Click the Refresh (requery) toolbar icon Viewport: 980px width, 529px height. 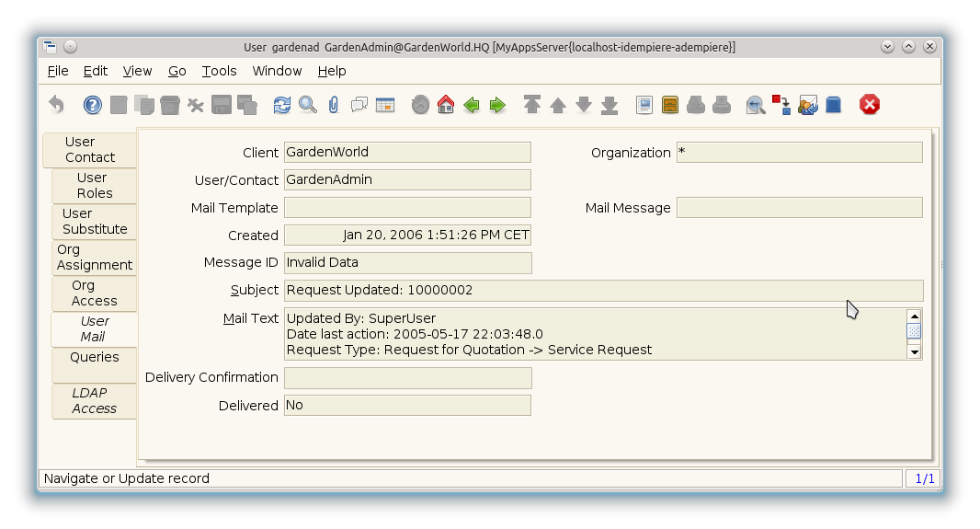(x=282, y=105)
